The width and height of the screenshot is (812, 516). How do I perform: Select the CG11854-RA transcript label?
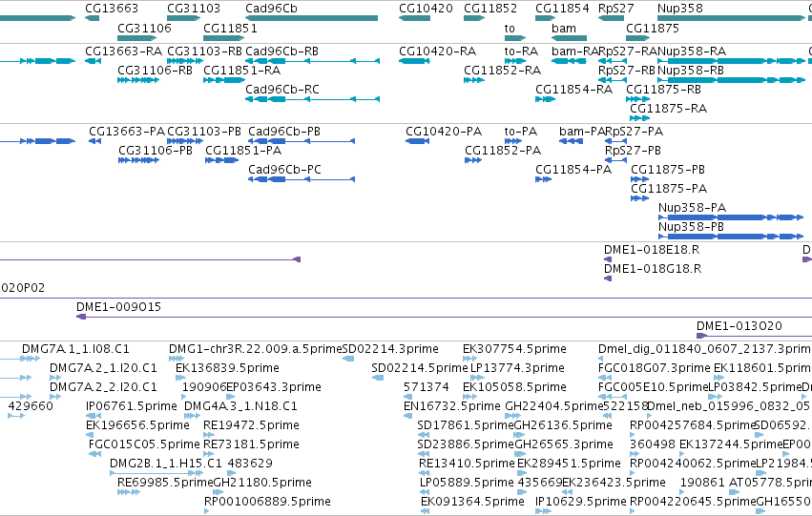point(573,90)
